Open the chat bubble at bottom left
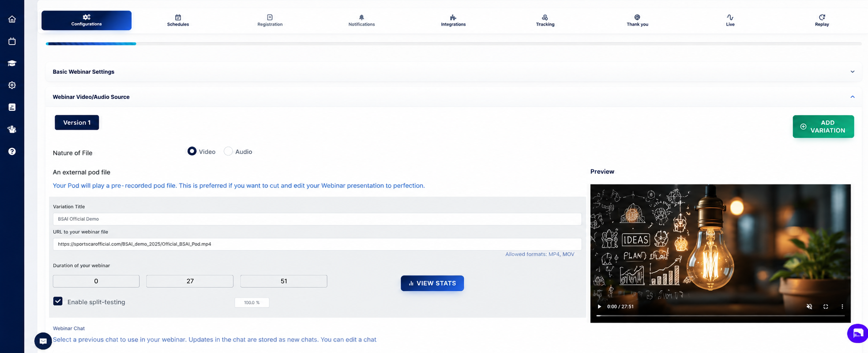The image size is (868, 353). pyautogui.click(x=43, y=341)
